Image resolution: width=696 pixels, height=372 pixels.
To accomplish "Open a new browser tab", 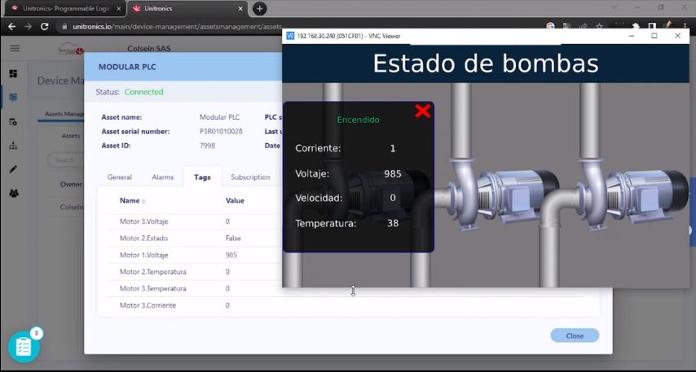I will pyautogui.click(x=260, y=8).
